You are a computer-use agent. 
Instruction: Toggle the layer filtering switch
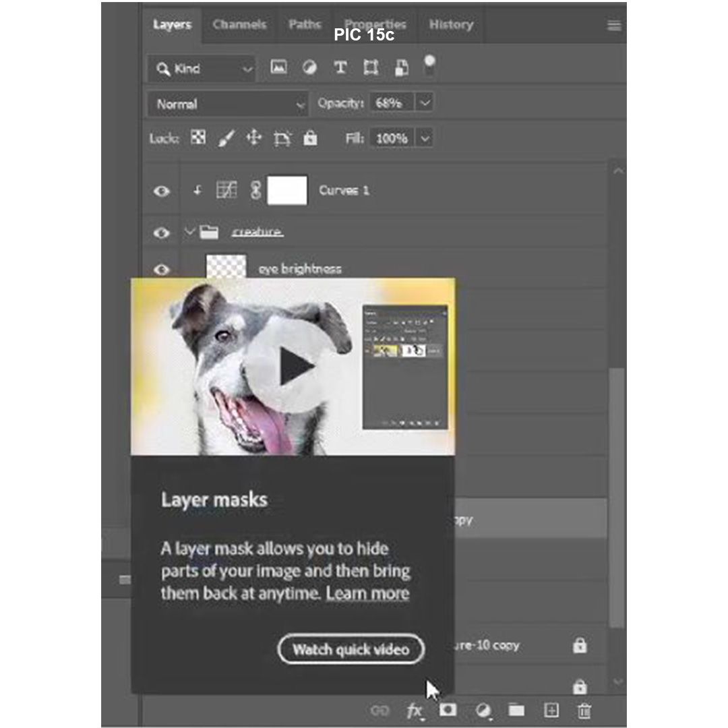(x=429, y=65)
